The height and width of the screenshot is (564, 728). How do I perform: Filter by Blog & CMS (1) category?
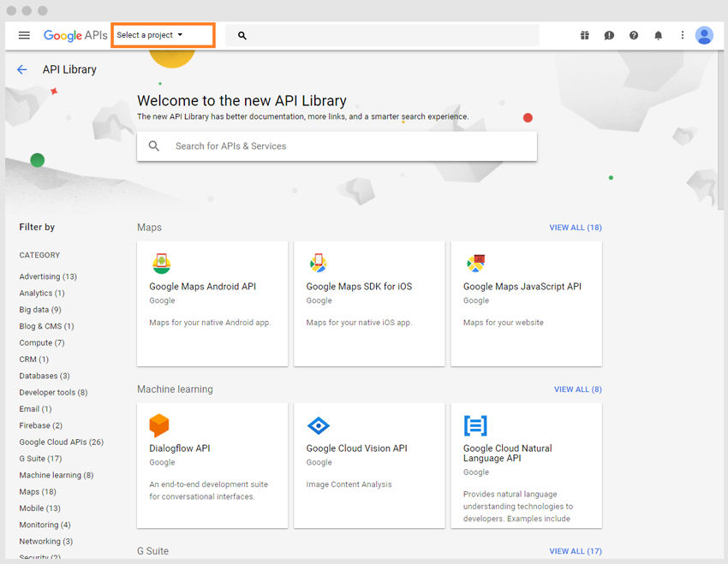[x=46, y=326]
